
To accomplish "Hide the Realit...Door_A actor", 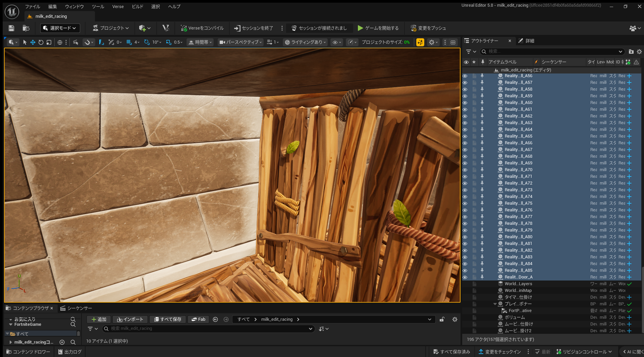I will [x=465, y=277].
